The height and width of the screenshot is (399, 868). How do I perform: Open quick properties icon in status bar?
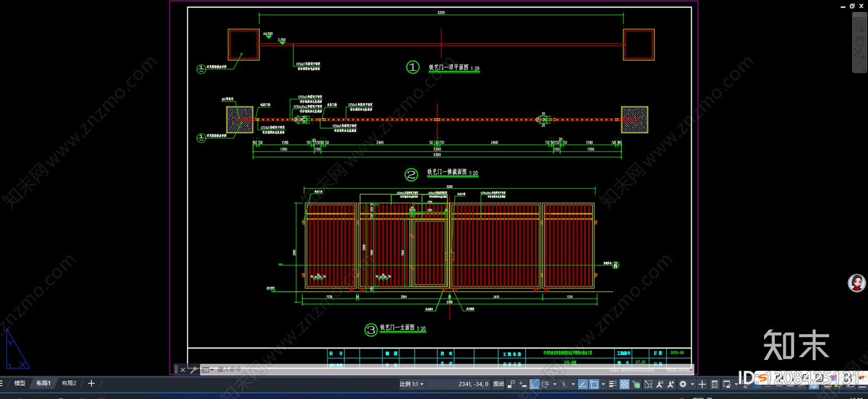[714, 384]
